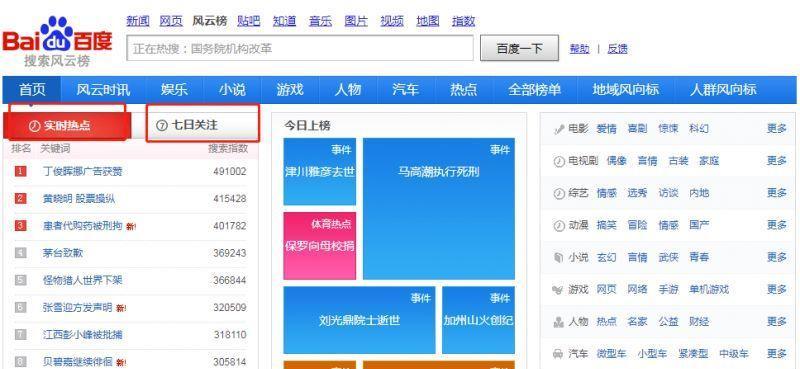Screen dimensions: 800x369
Task: Click 更多 in the 动漫 row
Action: point(777,225)
